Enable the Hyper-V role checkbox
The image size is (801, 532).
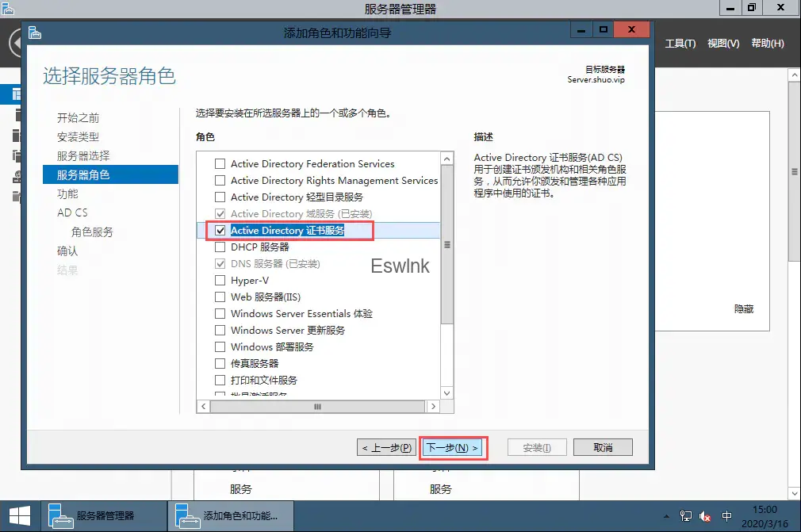tap(220, 281)
